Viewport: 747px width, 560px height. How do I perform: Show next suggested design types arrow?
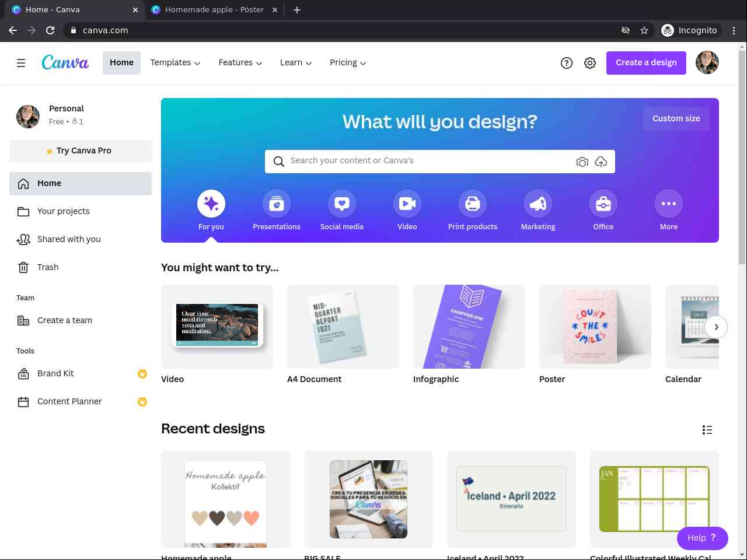coord(716,327)
